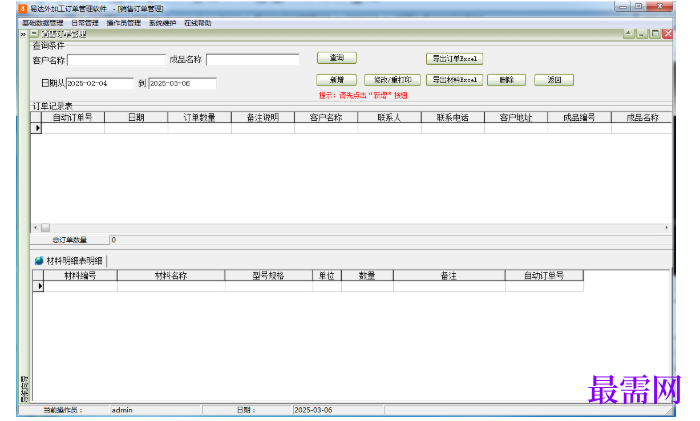The width and height of the screenshot is (700, 421).
Task: Click the 自动订单号 column header in the order table
Action: coord(73,117)
